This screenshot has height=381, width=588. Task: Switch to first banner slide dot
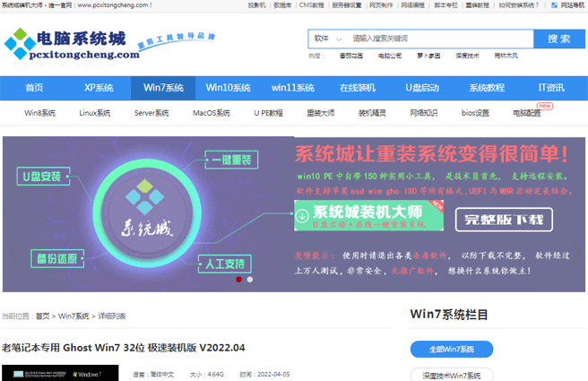pos(238,279)
